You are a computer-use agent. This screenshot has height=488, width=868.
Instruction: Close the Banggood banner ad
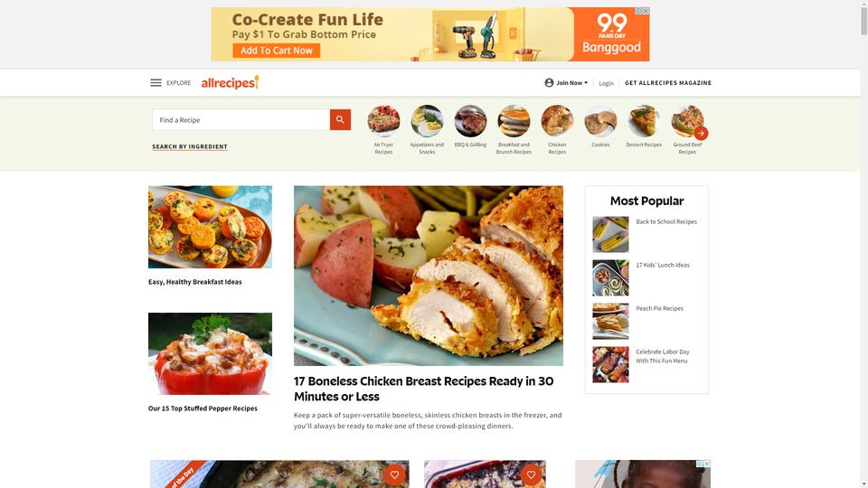tap(646, 11)
